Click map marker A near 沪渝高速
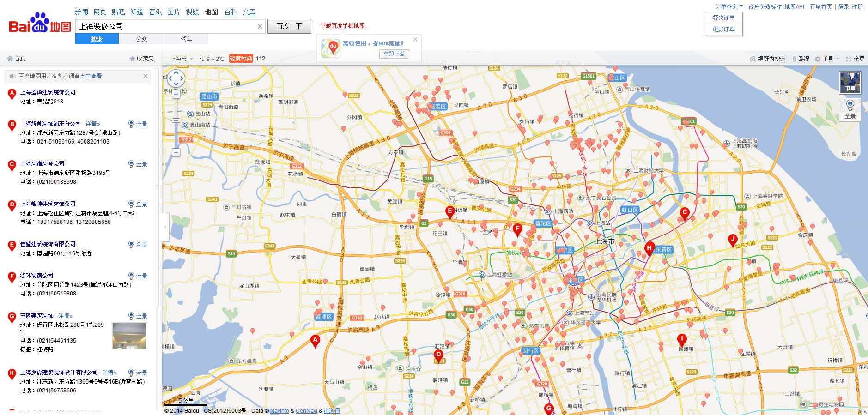This screenshot has width=868, height=415. [x=315, y=342]
